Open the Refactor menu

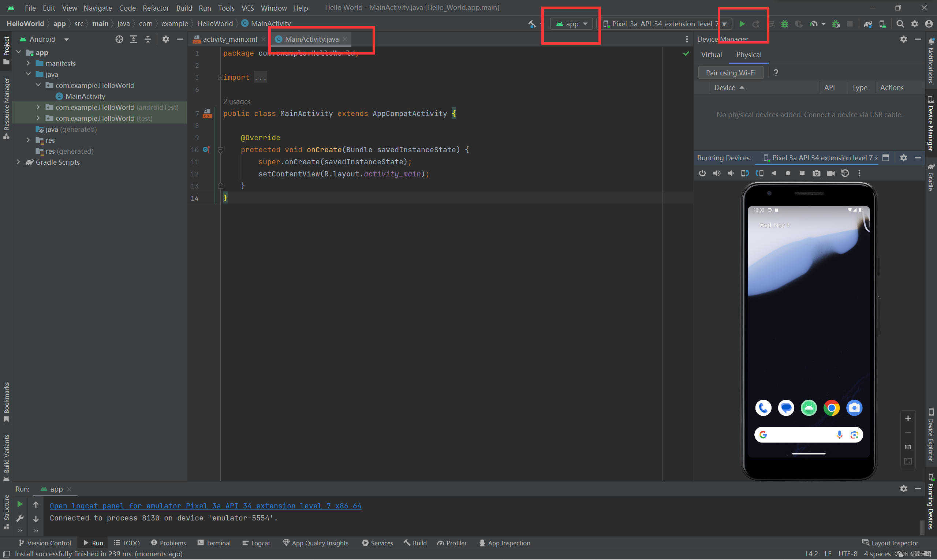[x=156, y=8]
